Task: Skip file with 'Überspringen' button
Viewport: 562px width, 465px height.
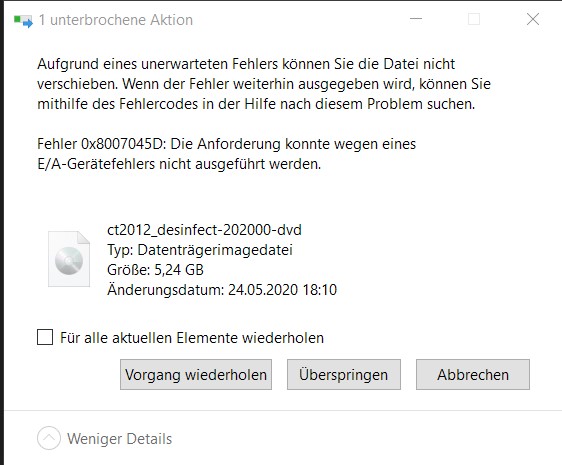Action: pos(343,375)
